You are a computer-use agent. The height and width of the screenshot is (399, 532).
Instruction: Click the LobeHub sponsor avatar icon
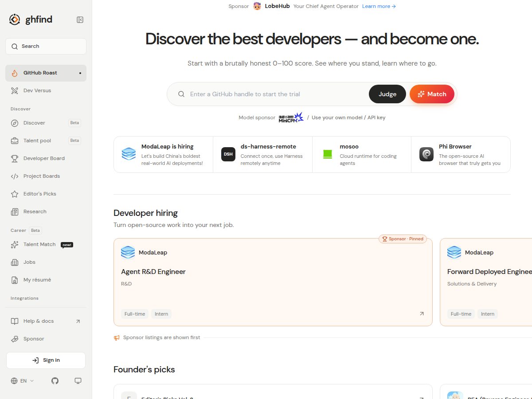click(257, 6)
